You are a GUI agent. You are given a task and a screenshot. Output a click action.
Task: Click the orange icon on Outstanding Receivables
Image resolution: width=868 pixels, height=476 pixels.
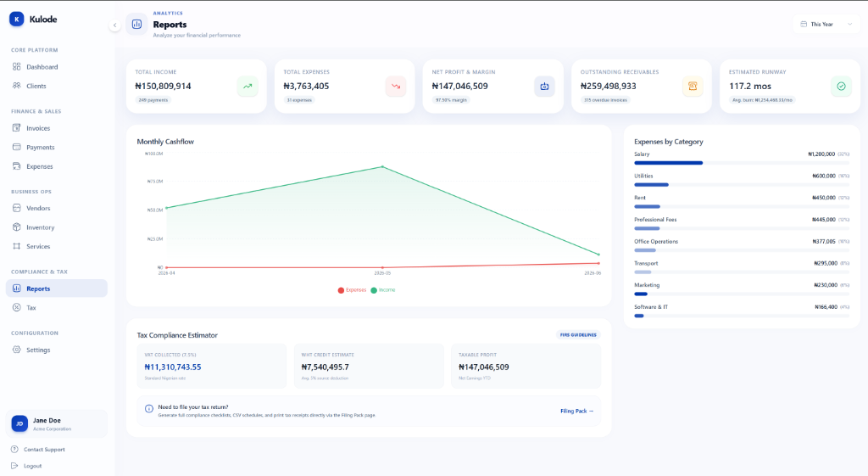click(693, 87)
